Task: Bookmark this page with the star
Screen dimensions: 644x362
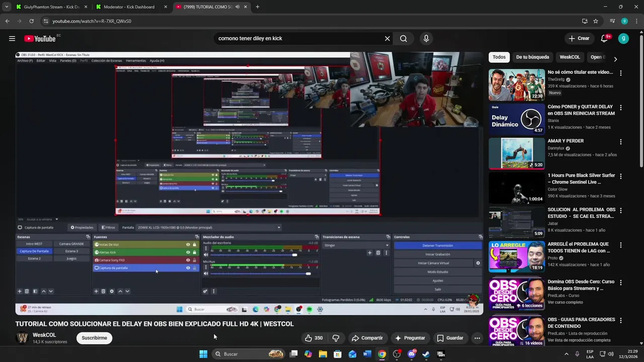Action: click(x=596, y=21)
